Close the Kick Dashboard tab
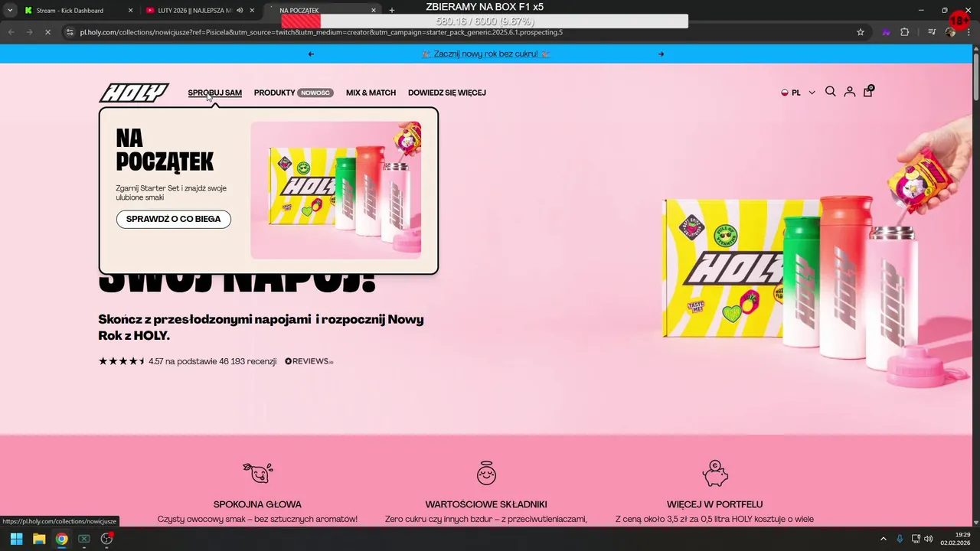The image size is (980, 551). click(130, 11)
